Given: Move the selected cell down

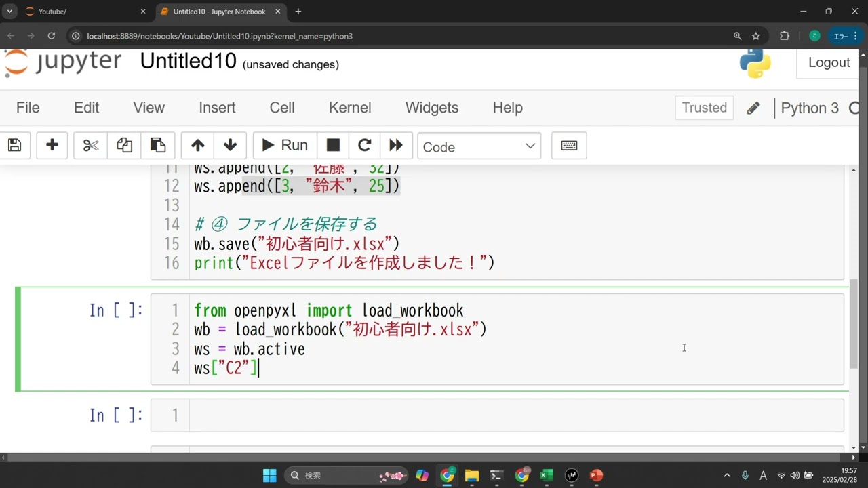Looking at the screenshot, I should [230, 146].
